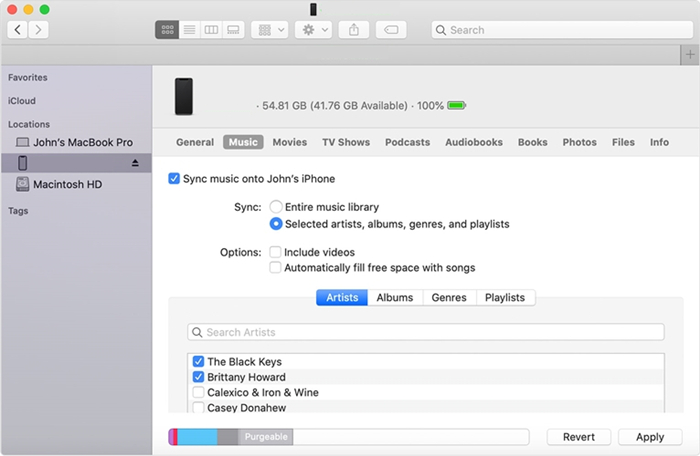Image resolution: width=700 pixels, height=456 pixels.
Task: Click the Apply button
Action: (x=650, y=437)
